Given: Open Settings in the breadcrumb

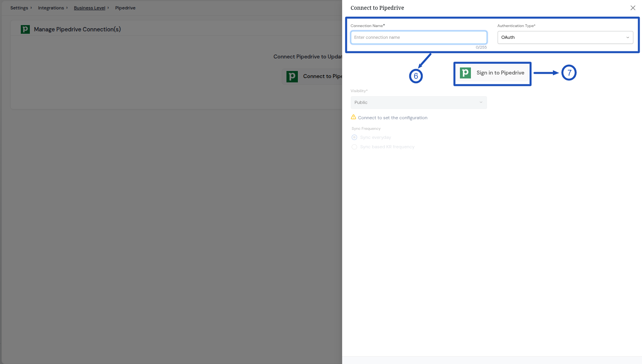Looking at the screenshot, I should pyautogui.click(x=19, y=8).
